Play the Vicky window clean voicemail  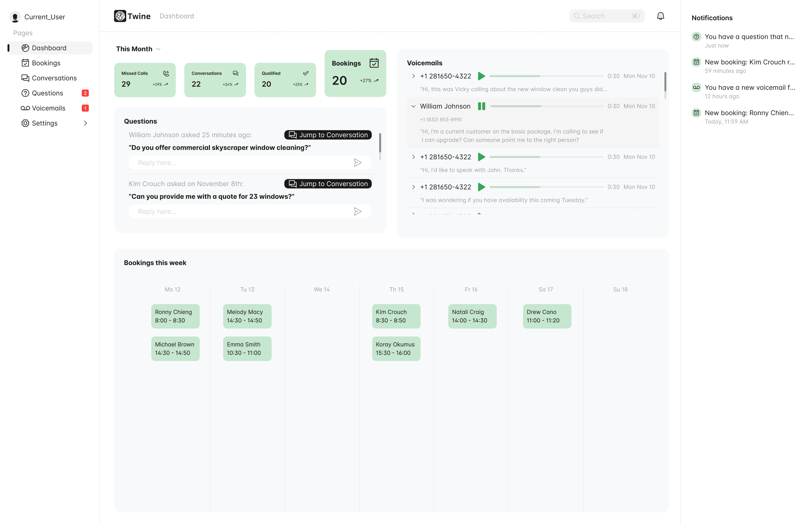[x=481, y=76]
